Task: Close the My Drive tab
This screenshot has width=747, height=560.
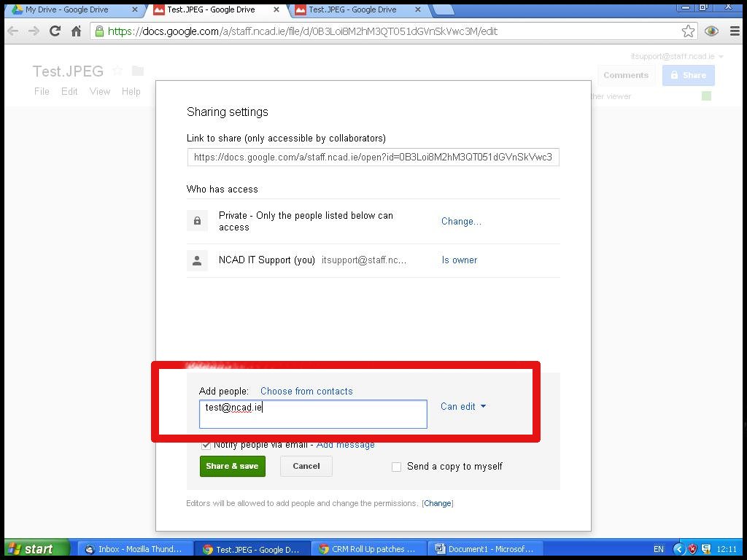Action: point(135,9)
